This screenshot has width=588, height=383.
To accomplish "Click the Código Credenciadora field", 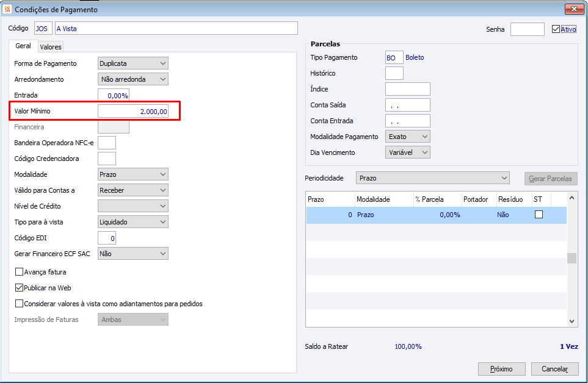I will pyautogui.click(x=107, y=159).
